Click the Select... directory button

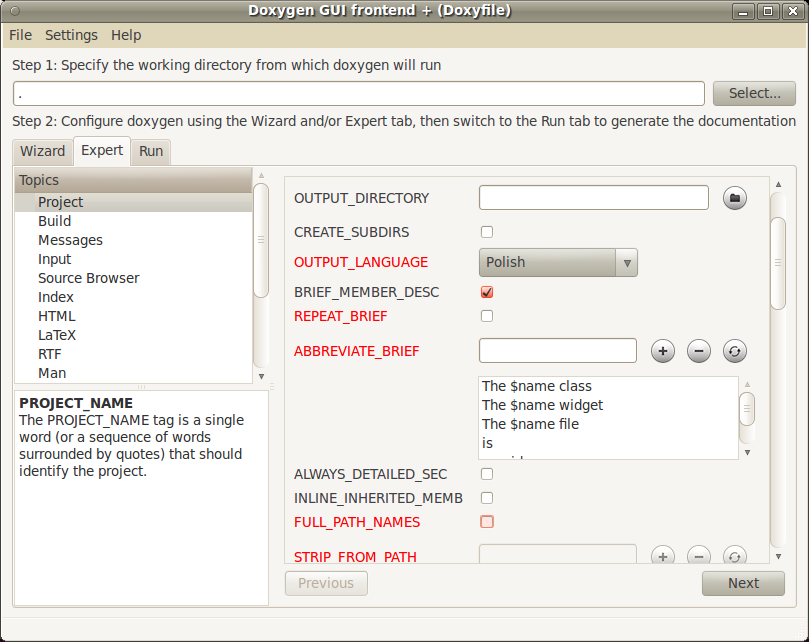[754, 93]
